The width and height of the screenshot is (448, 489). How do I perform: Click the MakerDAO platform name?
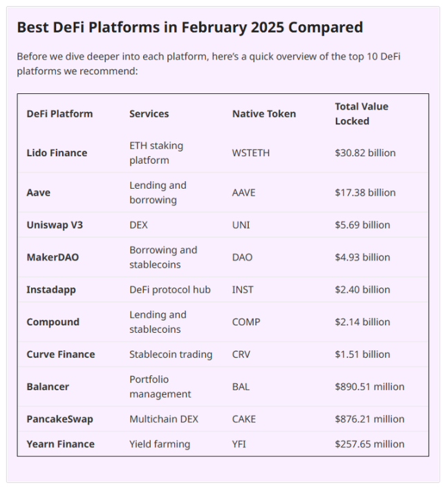(x=53, y=257)
